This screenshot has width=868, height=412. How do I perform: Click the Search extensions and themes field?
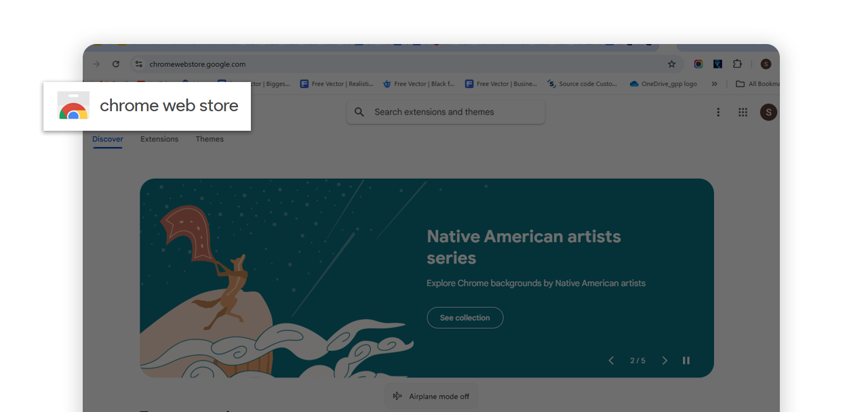(446, 112)
